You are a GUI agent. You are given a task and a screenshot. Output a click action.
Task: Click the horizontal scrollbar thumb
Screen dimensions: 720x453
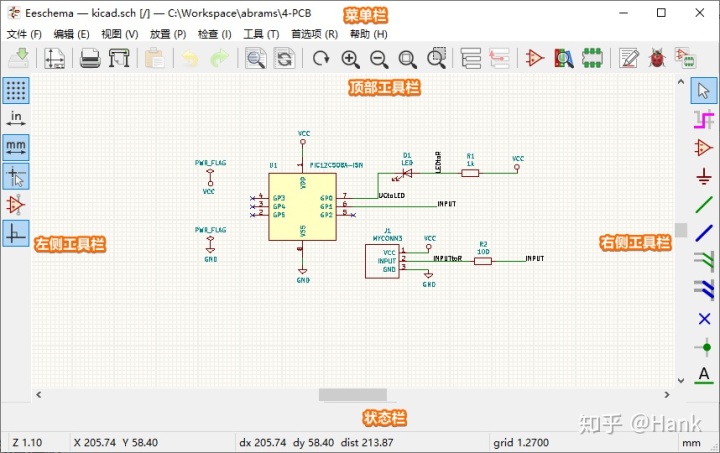point(353,395)
